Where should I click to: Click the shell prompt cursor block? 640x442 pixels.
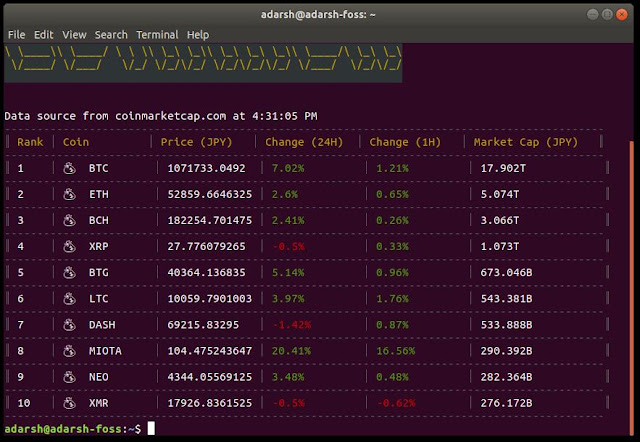click(x=151, y=428)
